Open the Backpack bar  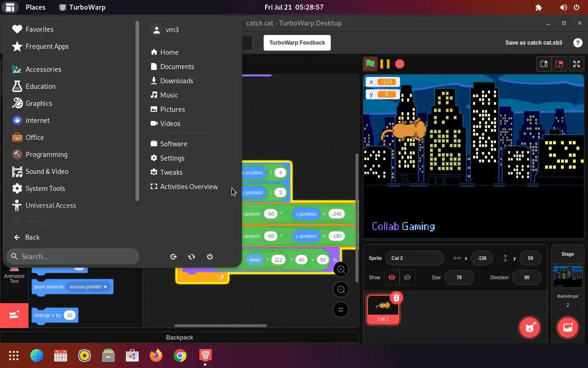click(180, 338)
